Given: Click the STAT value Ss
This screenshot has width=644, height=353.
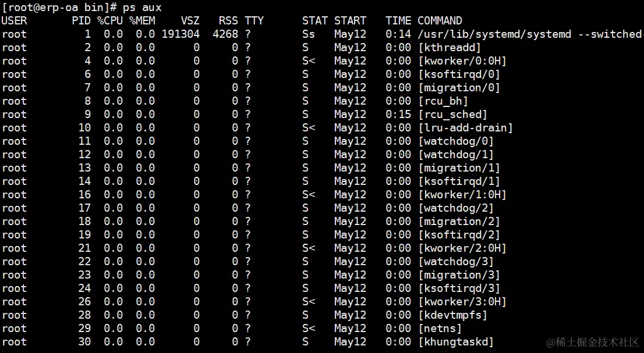Looking at the screenshot, I should [309, 34].
